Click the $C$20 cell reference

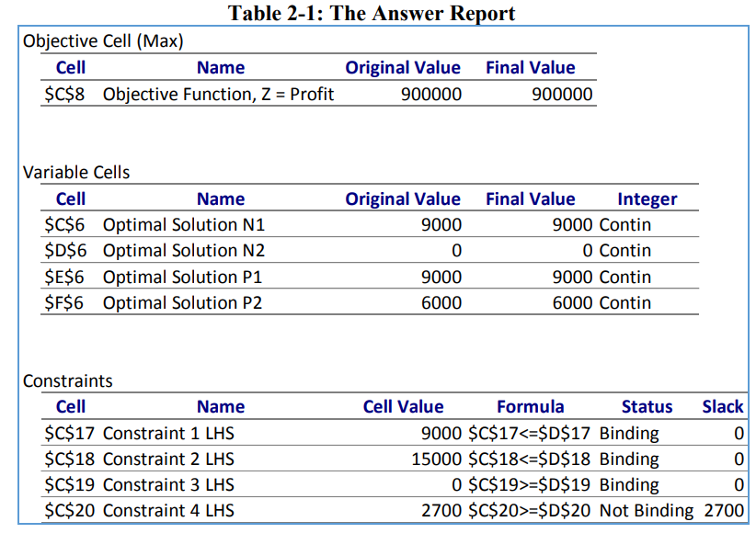[69, 510]
